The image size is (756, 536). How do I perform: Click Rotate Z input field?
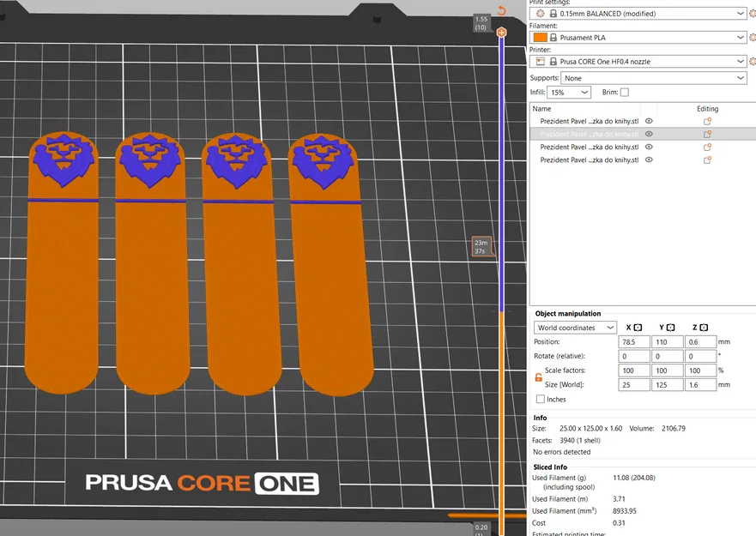coord(700,356)
